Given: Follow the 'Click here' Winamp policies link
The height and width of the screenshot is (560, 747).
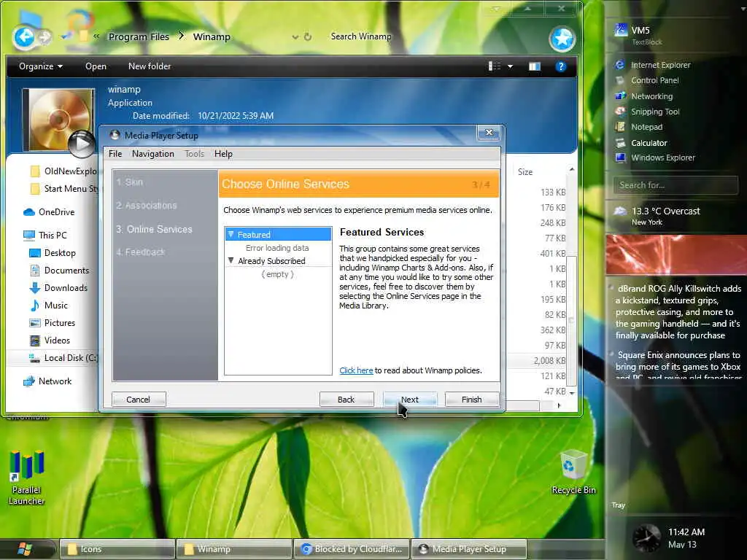Looking at the screenshot, I should [x=356, y=370].
